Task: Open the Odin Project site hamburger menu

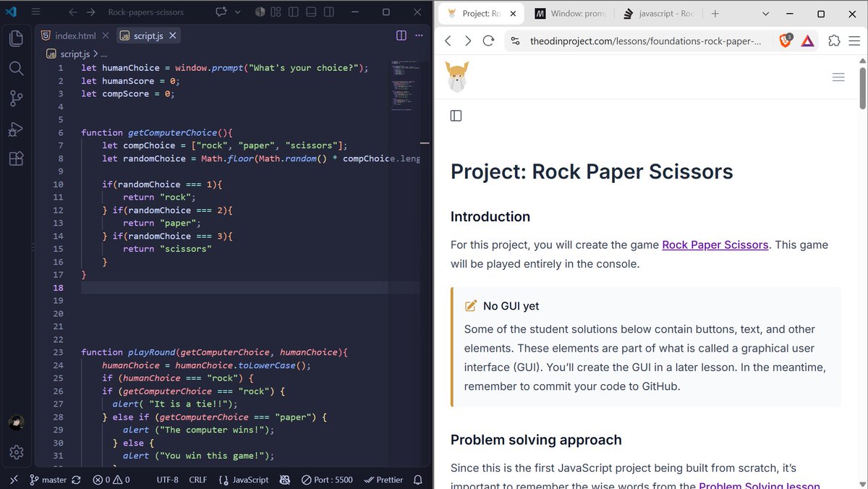Action: 838,77
